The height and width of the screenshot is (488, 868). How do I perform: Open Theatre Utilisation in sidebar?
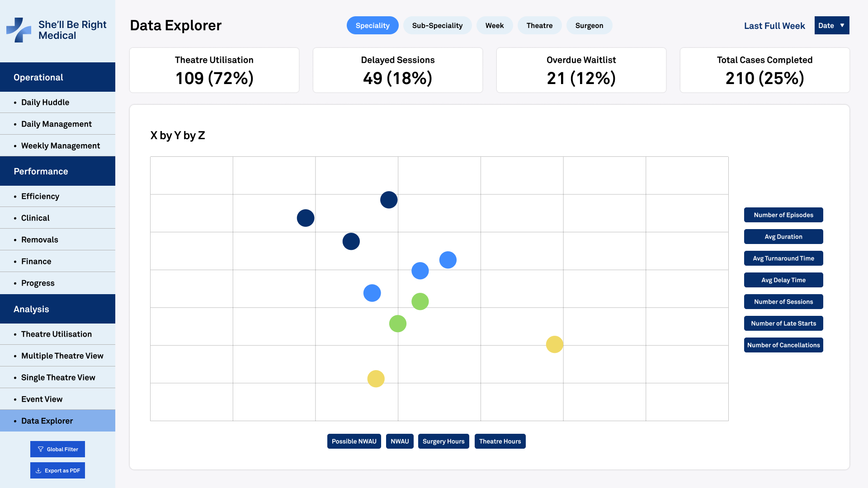(x=57, y=334)
